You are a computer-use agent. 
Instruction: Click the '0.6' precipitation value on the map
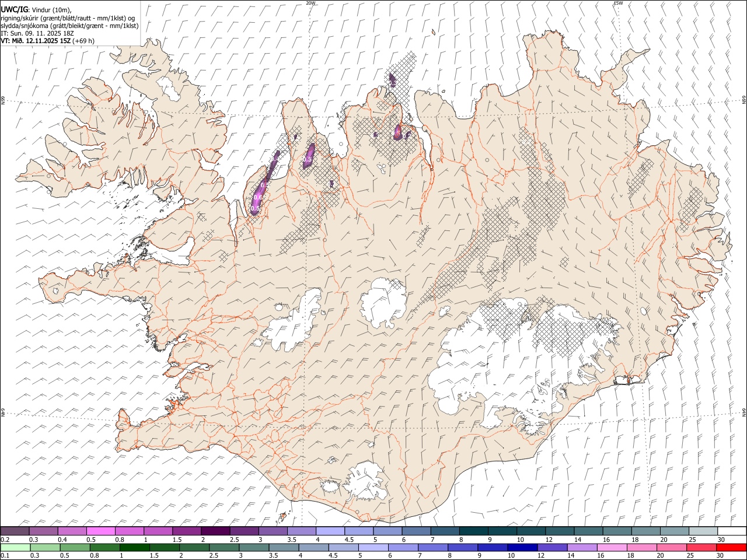(258, 198)
